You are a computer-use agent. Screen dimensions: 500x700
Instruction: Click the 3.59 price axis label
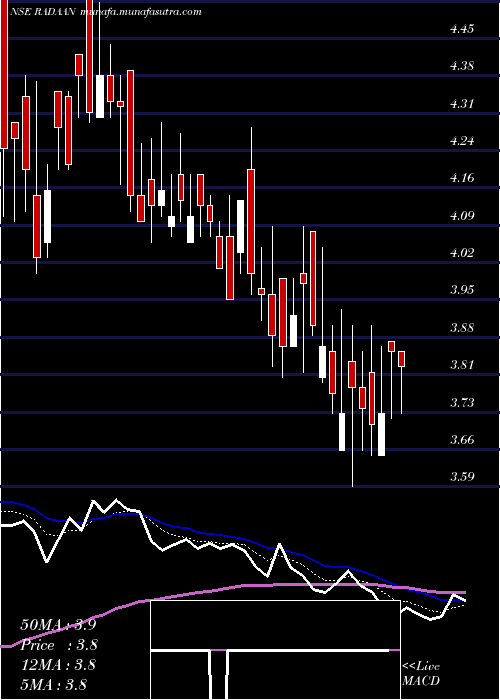tap(462, 477)
